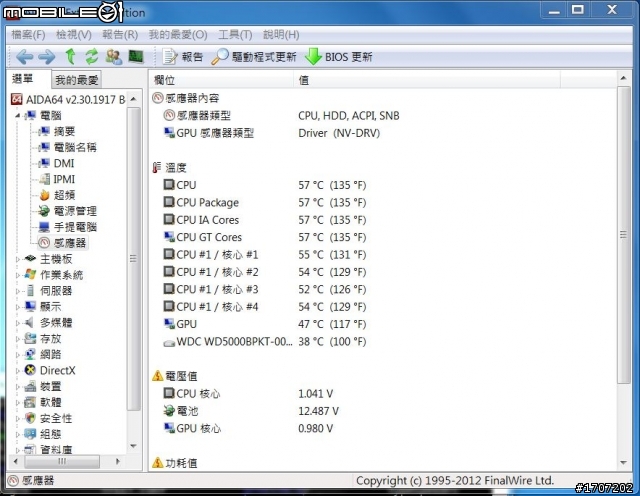The height and width of the screenshot is (496, 640).
Task: Open the 檔案(F) menu
Action: 28,35
